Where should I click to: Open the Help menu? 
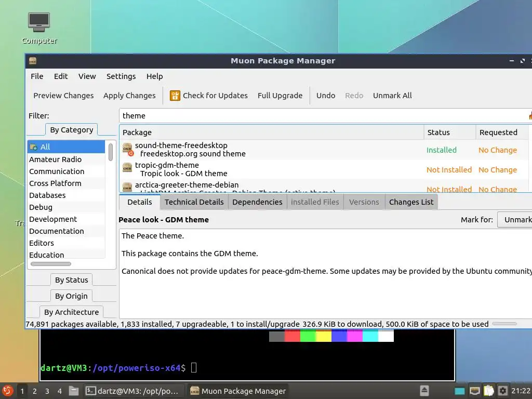coord(155,76)
